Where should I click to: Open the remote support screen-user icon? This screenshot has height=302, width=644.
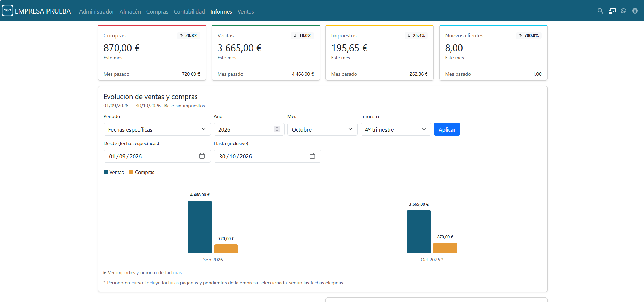click(612, 11)
